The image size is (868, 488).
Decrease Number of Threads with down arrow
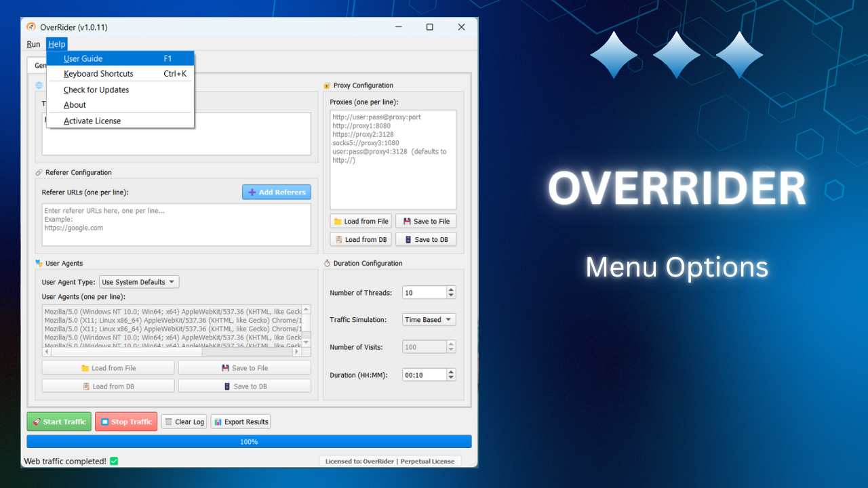coord(452,296)
